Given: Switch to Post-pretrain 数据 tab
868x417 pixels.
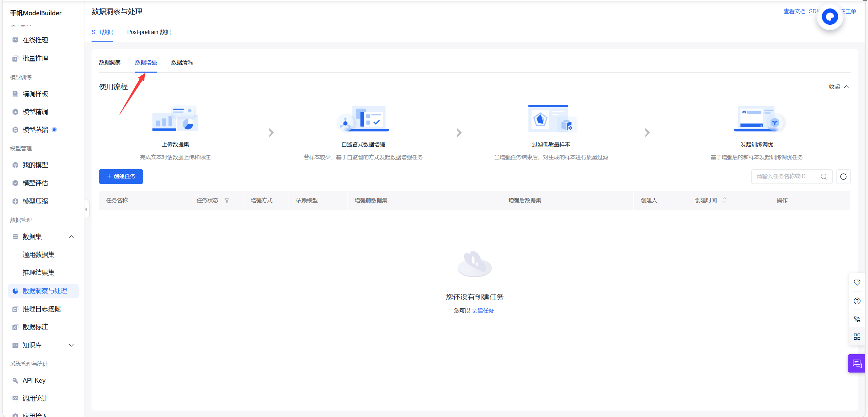Looking at the screenshot, I should pos(149,32).
